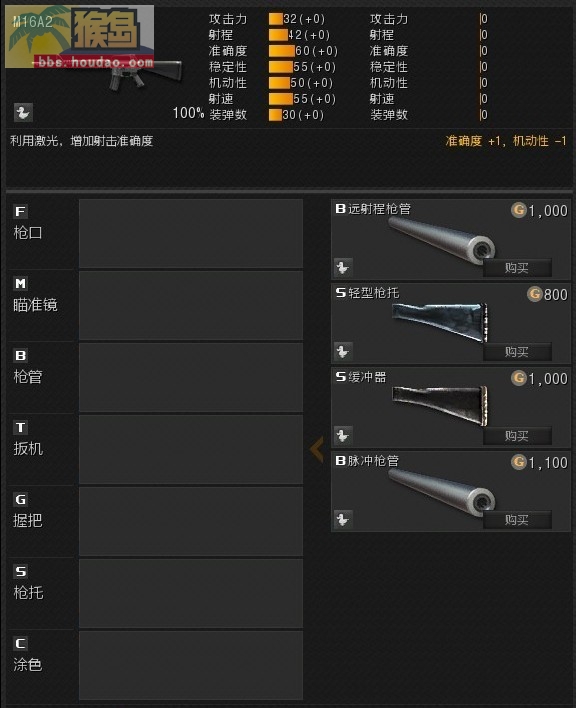
Task: Click the duck icon on 轻型枪托 item
Action: [x=343, y=351]
